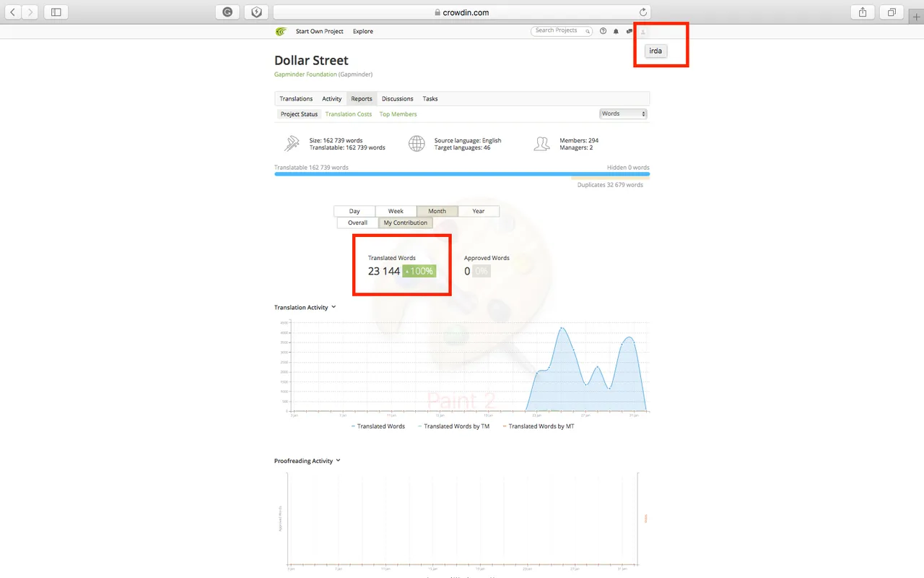Open the Translations tab
Screen dimensions: 924x578
(296, 99)
